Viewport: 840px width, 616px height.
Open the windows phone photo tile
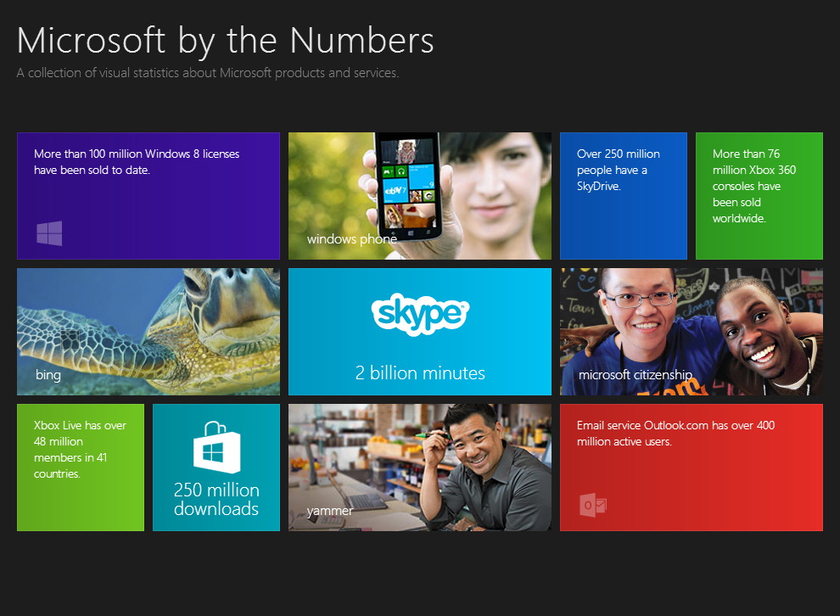(420, 196)
